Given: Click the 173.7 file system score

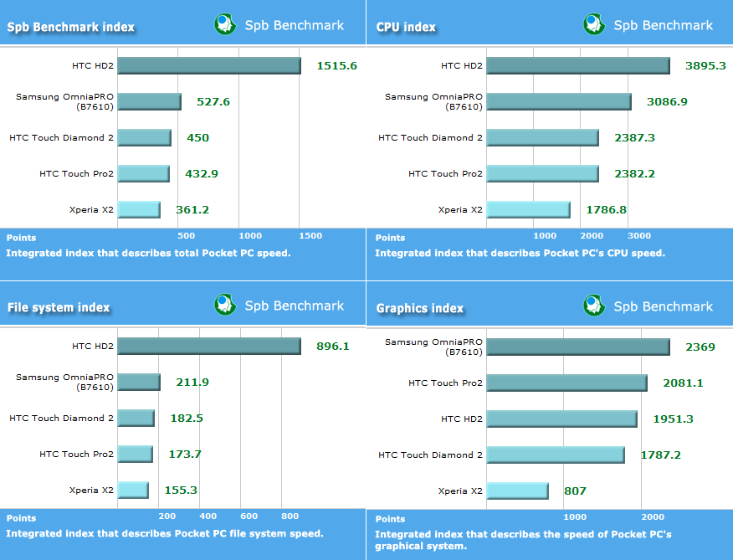Looking at the screenshot, I should point(185,455).
